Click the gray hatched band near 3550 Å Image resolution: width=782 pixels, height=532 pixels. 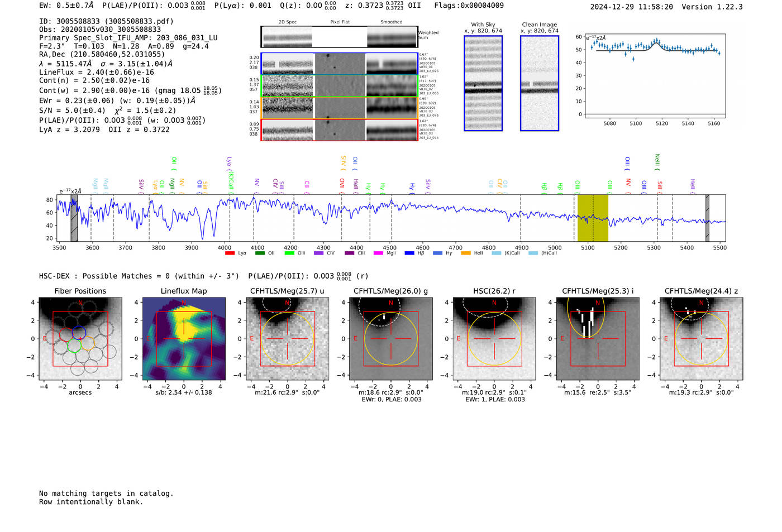tap(74, 218)
